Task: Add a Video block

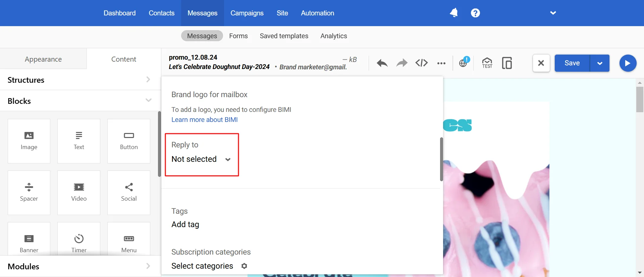Action: coord(79,193)
